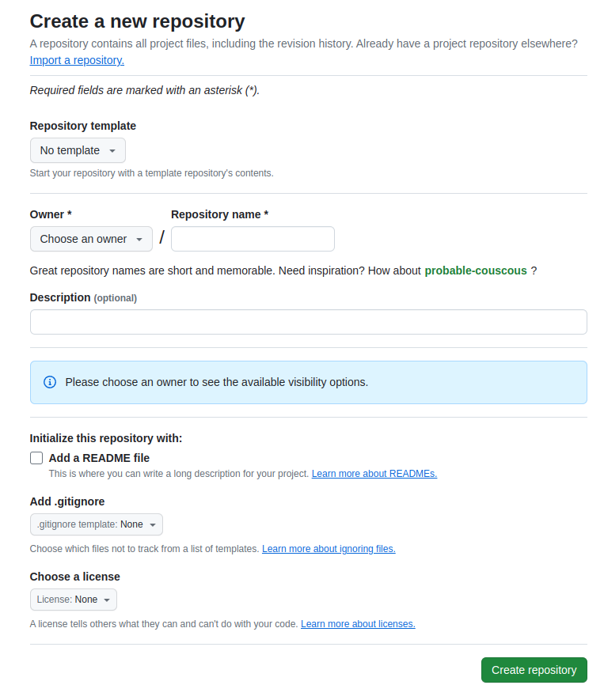Image resolution: width=604 pixels, height=700 pixels.
Task: Click the info icon in the visibility notice
Action: (x=50, y=382)
